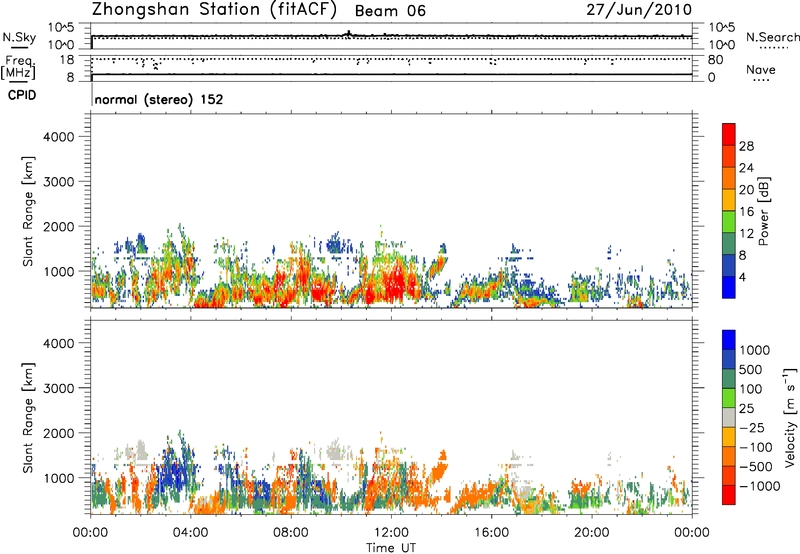
Task: Click the 08:00 time tick label
Action: pos(291,533)
